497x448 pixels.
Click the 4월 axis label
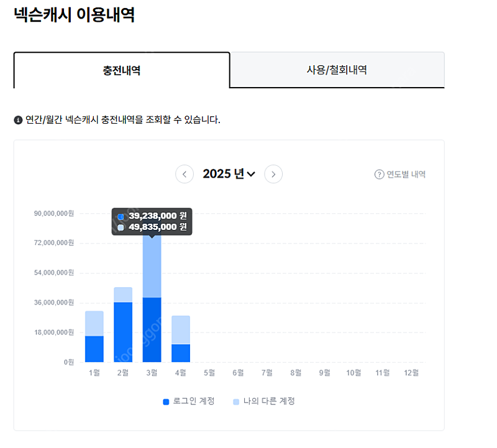coord(181,373)
